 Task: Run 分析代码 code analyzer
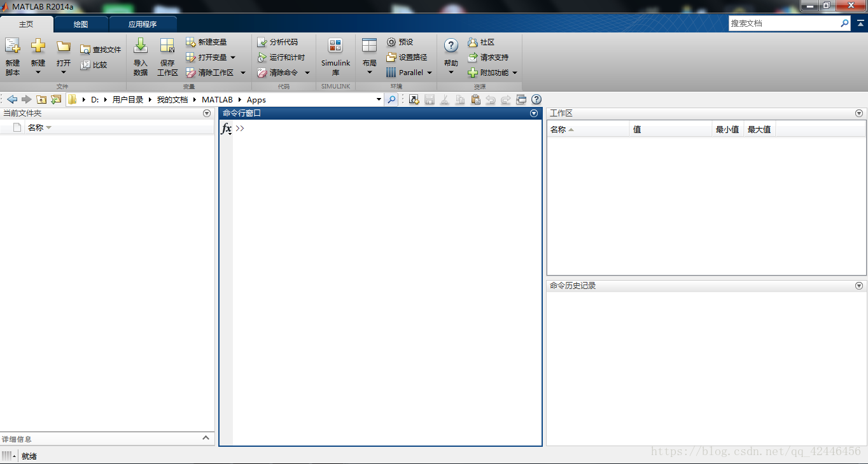tap(277, 42)
